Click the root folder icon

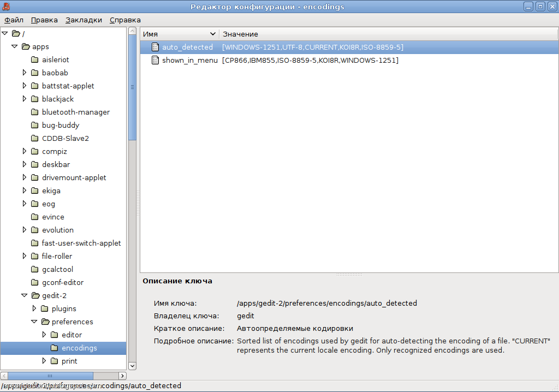(16, 33)
